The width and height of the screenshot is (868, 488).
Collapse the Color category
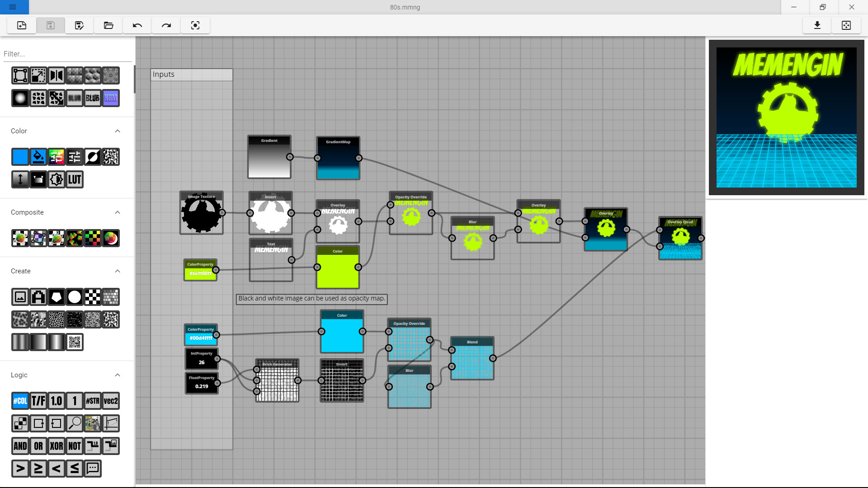tap(118, 131)
